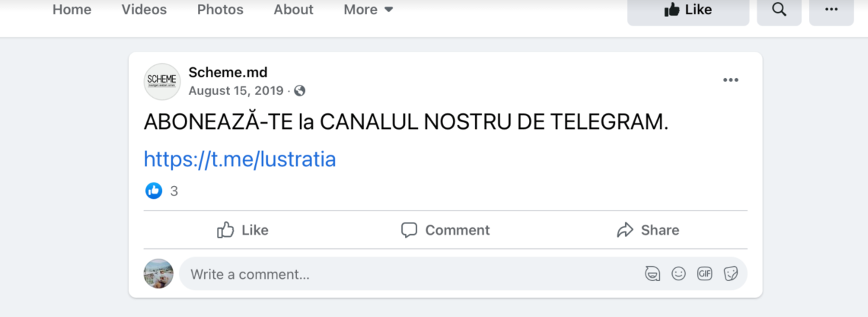Open the Photos tab
Image resolution: width=868 pixels, height=317 pixels.
tap(220, 10)
